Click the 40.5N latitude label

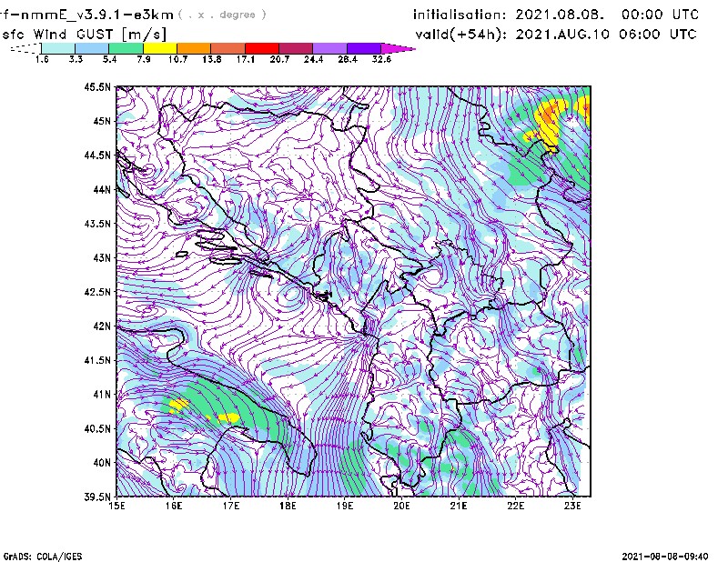97,429
